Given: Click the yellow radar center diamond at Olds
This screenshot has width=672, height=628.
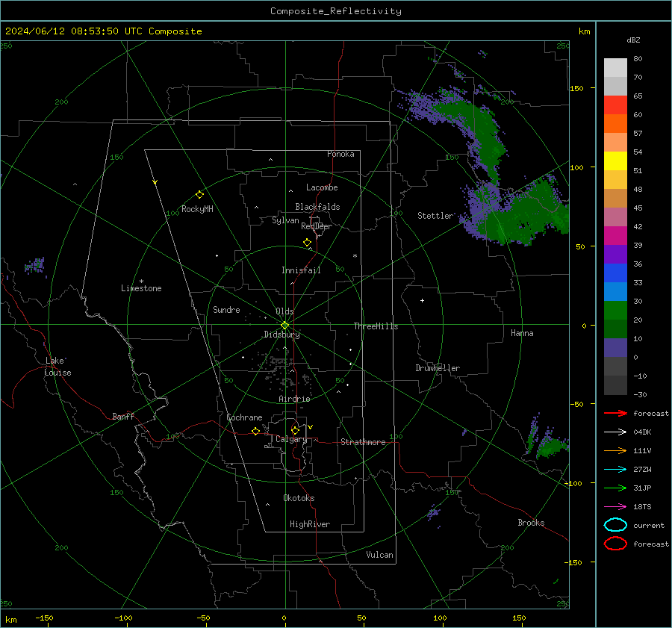Looking at the screenshot, I should click(284, 326).
